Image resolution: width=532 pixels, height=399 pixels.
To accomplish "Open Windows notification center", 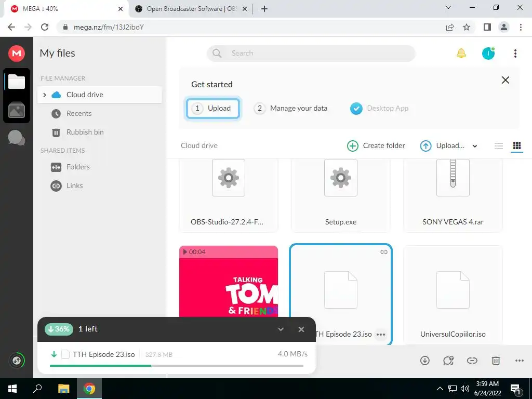I will [515, 389].
